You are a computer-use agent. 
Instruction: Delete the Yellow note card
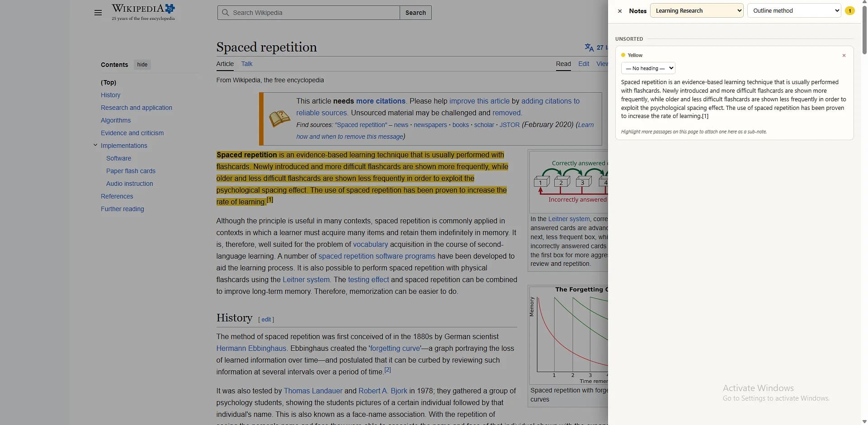pyautogui.click(x=844, y=56)
